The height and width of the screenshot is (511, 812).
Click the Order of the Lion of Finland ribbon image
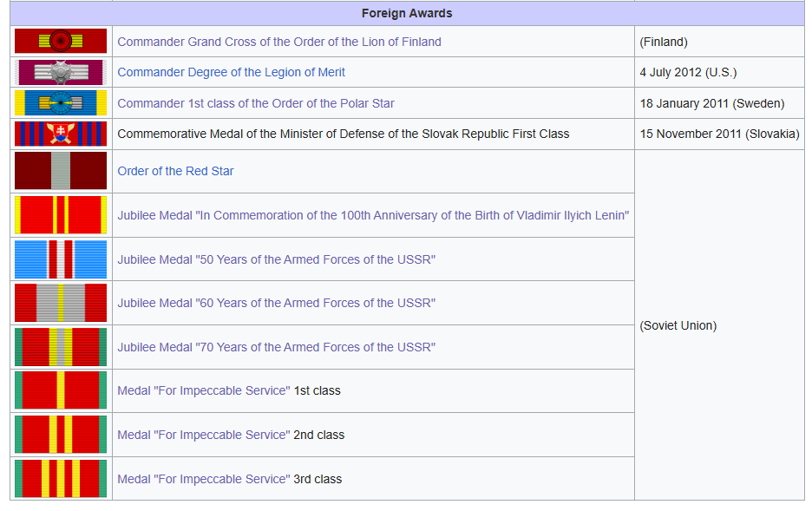point(61,41)
